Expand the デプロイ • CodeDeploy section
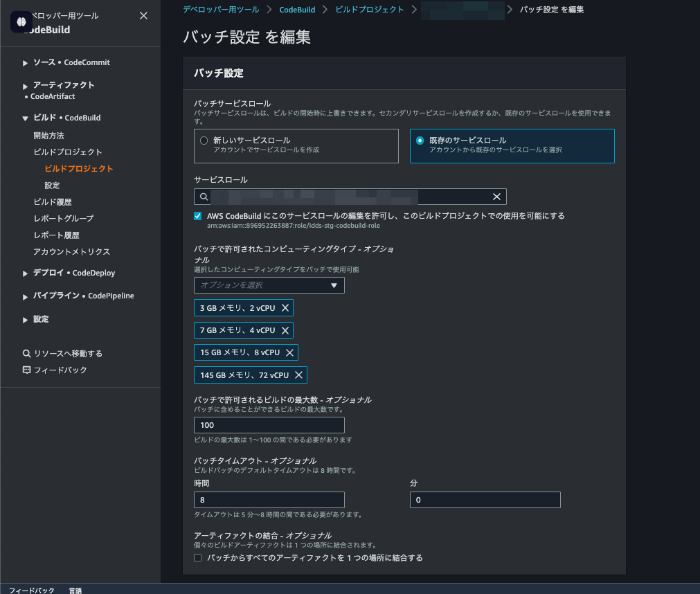Image resolution: width=700 pixels, height=594 pixels. (25, 273)
